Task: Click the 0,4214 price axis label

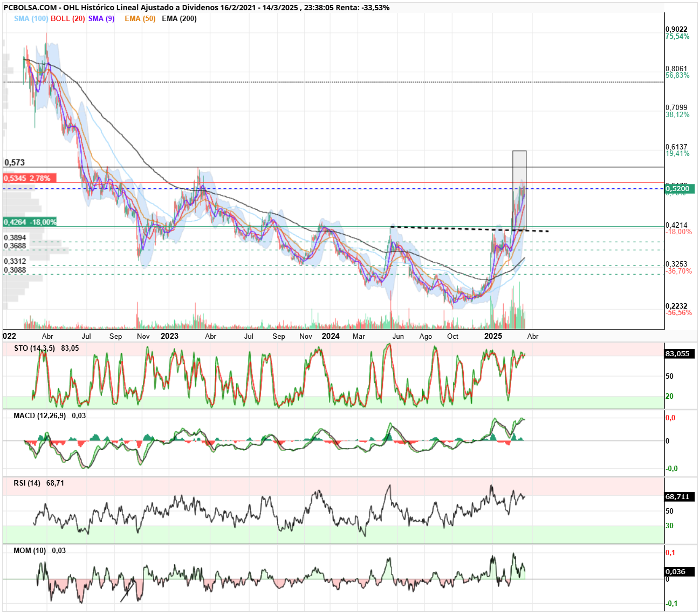Action: (x=676, y=225)
